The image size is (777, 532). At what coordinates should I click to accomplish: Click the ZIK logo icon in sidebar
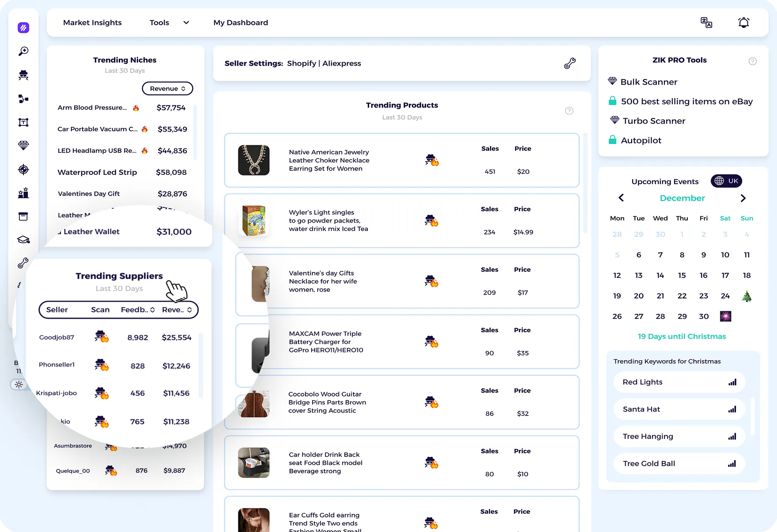coord(23,28)
